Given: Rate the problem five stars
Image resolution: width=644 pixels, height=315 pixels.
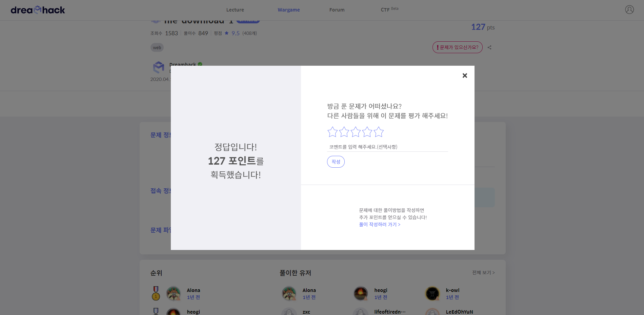Looking at the screenshot, I should click(379, 132).
